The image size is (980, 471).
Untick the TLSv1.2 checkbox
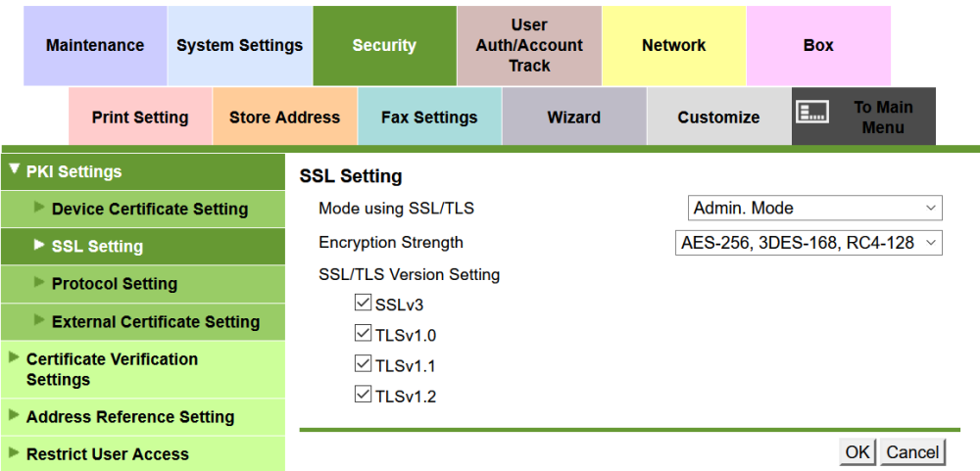364,395
